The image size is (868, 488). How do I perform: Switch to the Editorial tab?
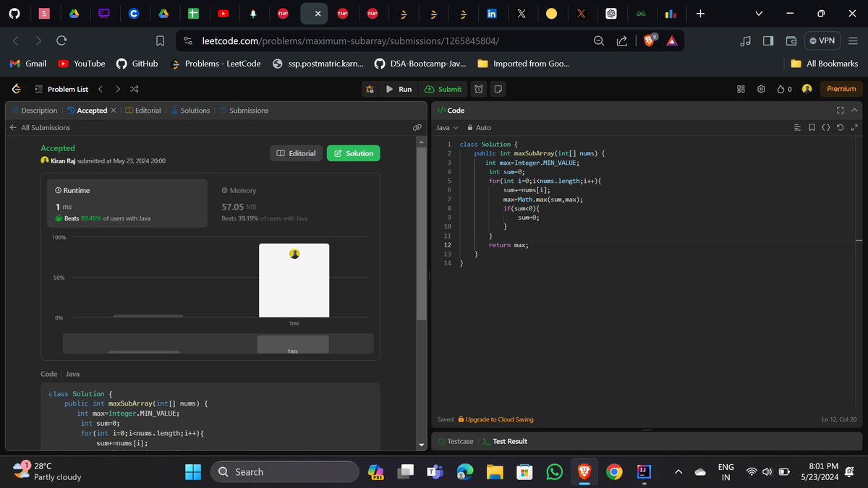coord(143,111)
